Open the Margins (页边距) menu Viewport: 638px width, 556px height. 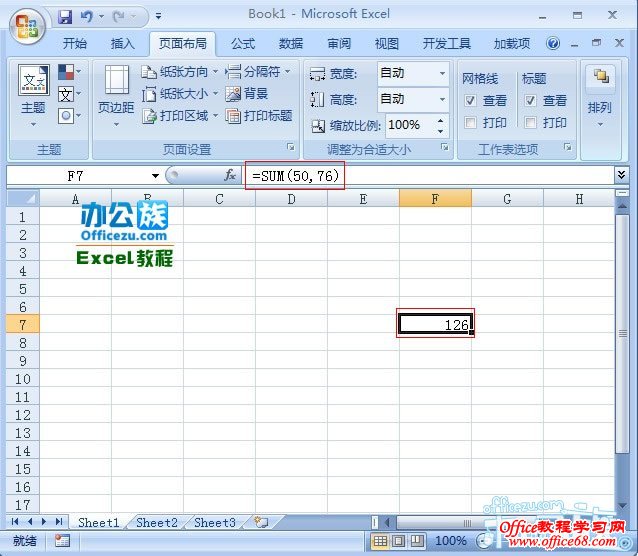[116, 96]
